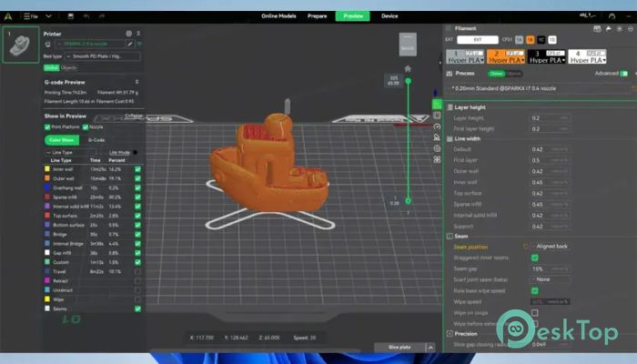Click the wifi icon beside printer edit
637x364 pixels.
(139, 44)
